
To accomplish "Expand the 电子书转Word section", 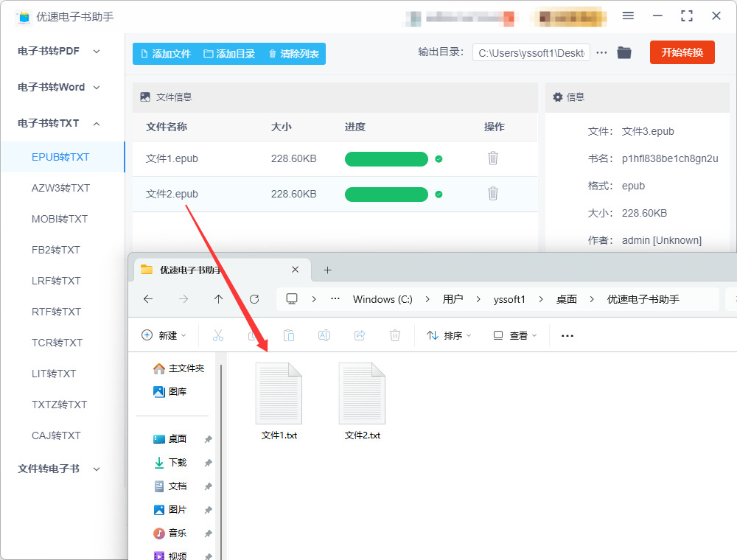I will [59, 87].
